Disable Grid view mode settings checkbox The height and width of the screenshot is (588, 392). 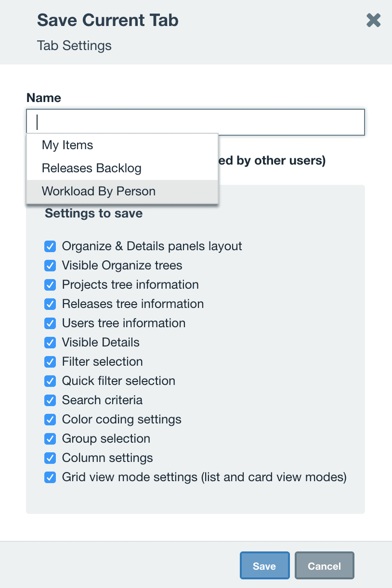pos(50,477)
